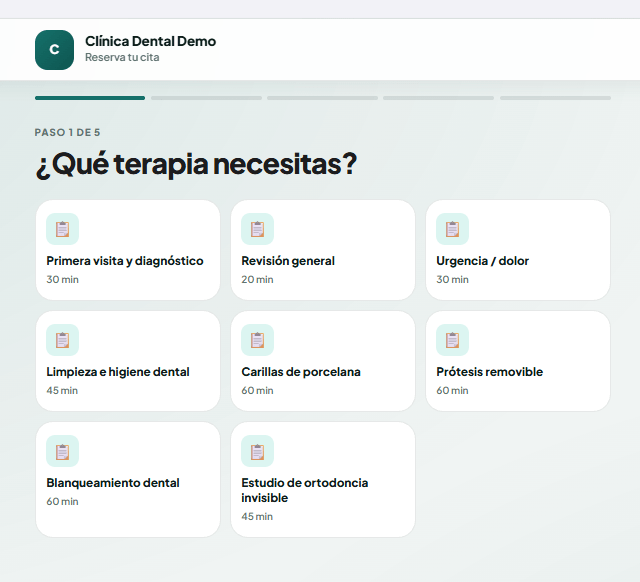Image resolution: width=640 pixels, height=582 pixels.
Task: Click the Clínica Dental Demo logo icon
Action: [54, 50]
